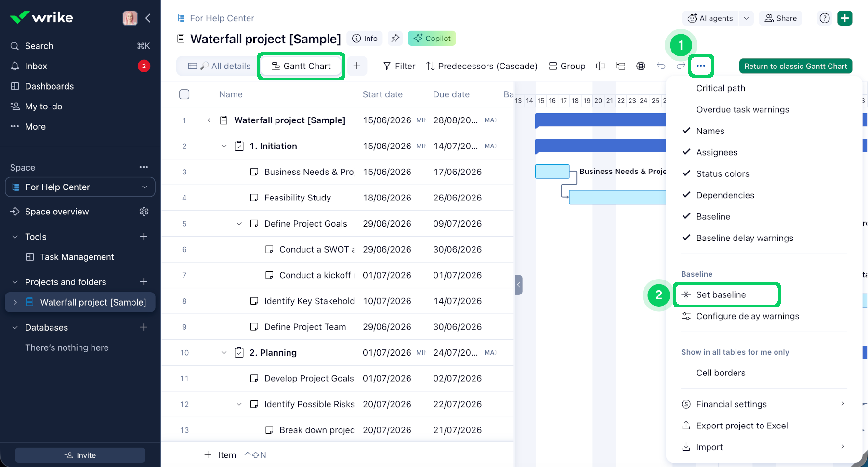The image size is (868, 467).
Task: Open the For Help Center space dropdown
Action: tap(80, 187)
